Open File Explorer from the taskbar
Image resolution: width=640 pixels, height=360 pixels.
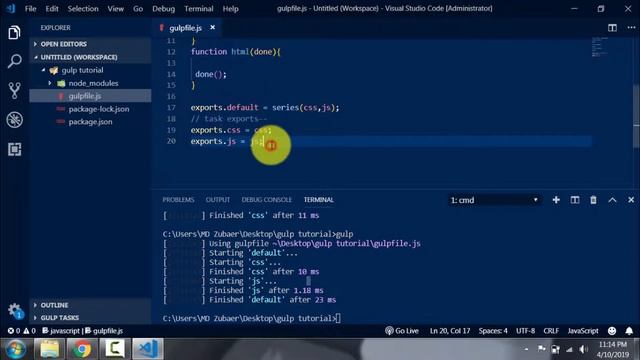49,349
